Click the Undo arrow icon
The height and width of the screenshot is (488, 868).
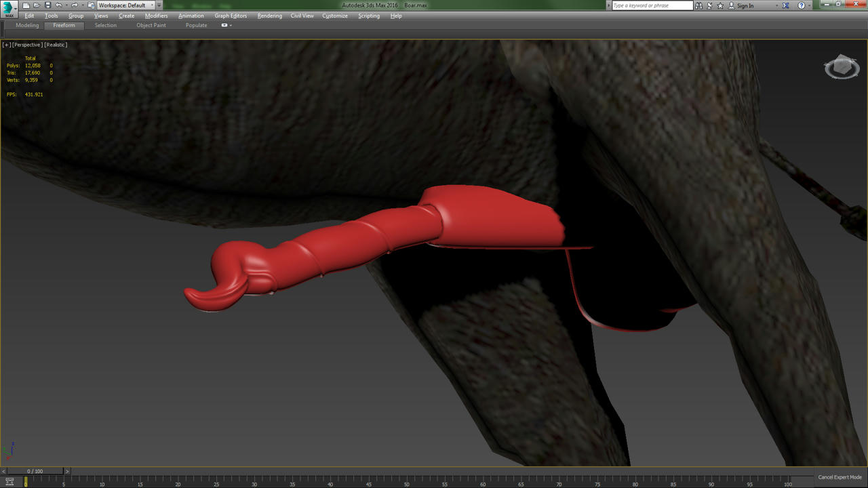click(x=59, y=5)
